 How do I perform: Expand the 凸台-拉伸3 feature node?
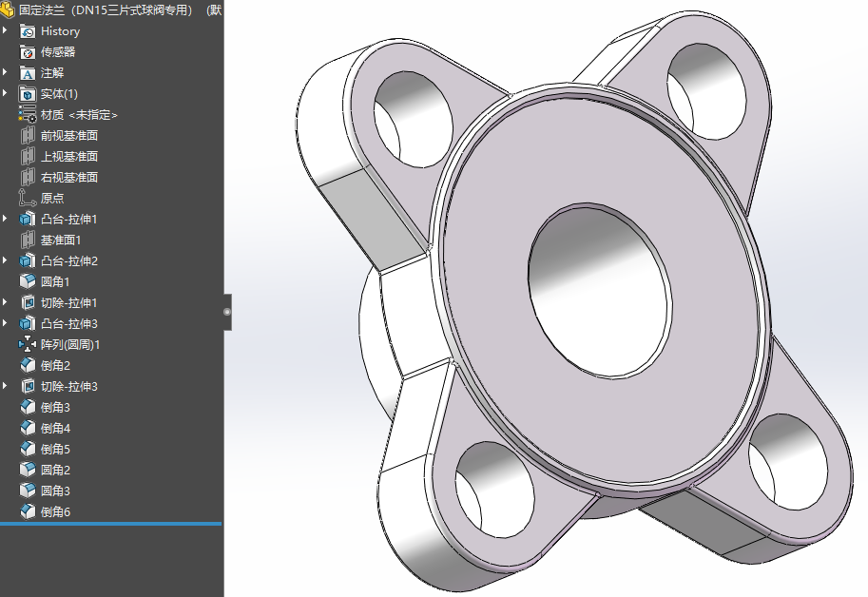5,322
